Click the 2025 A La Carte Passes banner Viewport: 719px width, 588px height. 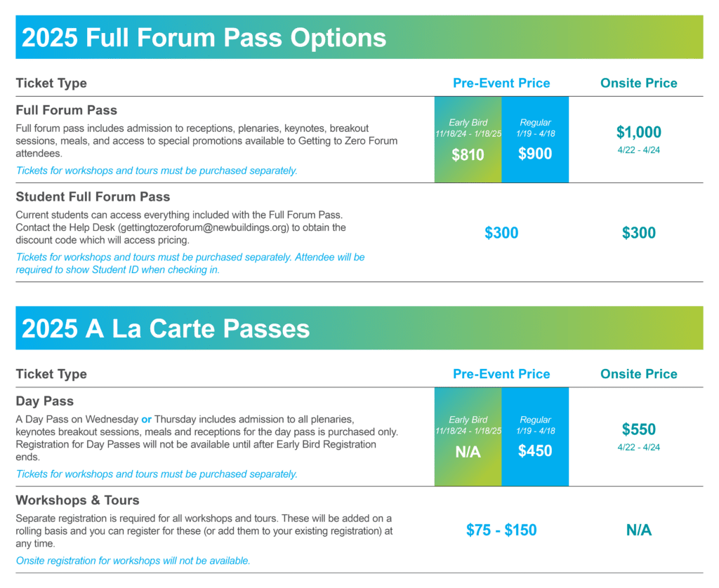tap(359, 328)
